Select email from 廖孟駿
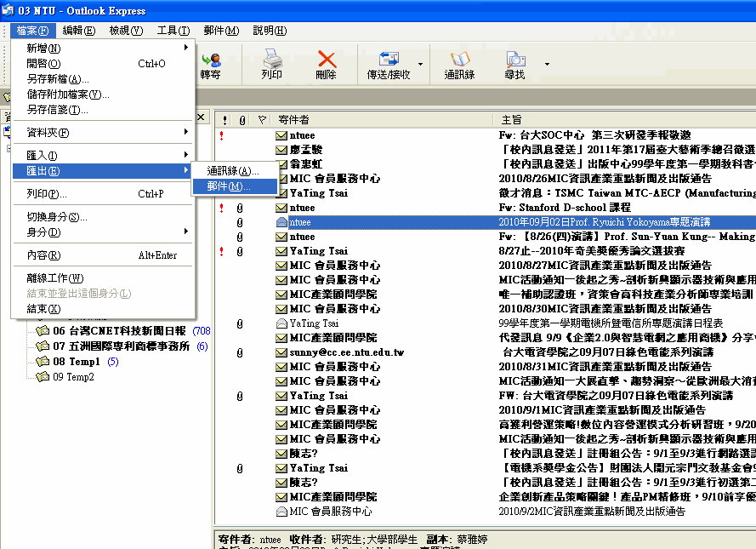This screenshot has width=756, height=549. [305, 150]
